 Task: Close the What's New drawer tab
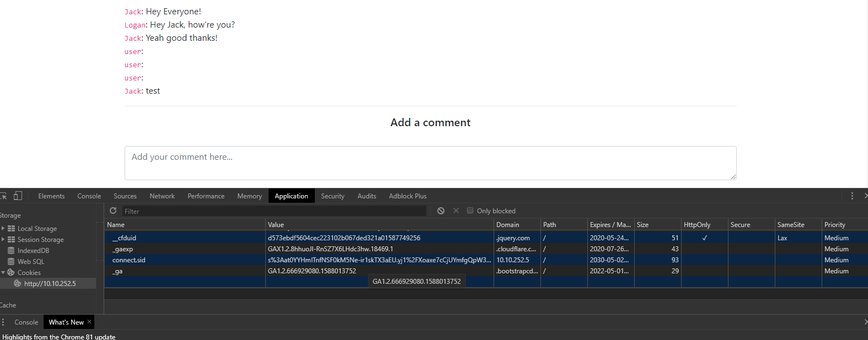(x=89, y=322)
